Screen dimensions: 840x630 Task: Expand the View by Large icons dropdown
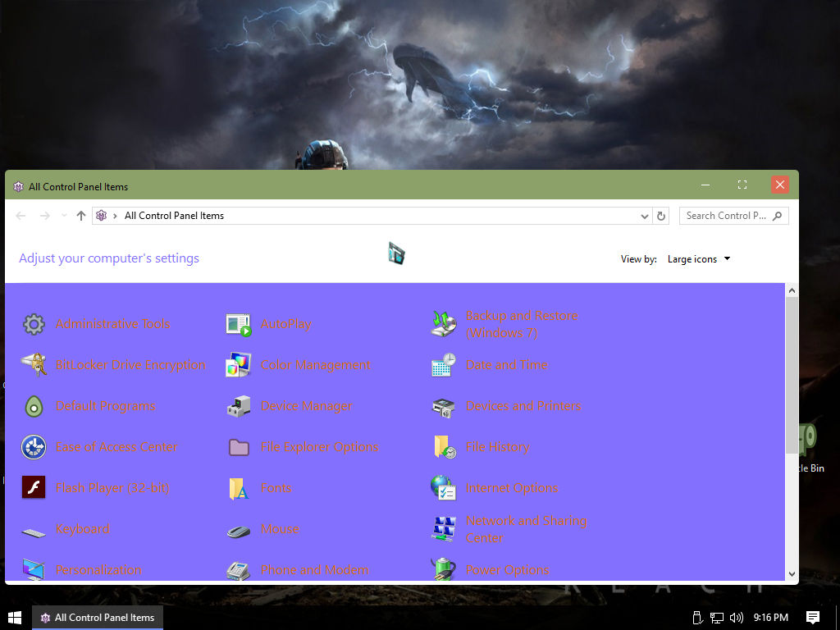tap(698, 259)
